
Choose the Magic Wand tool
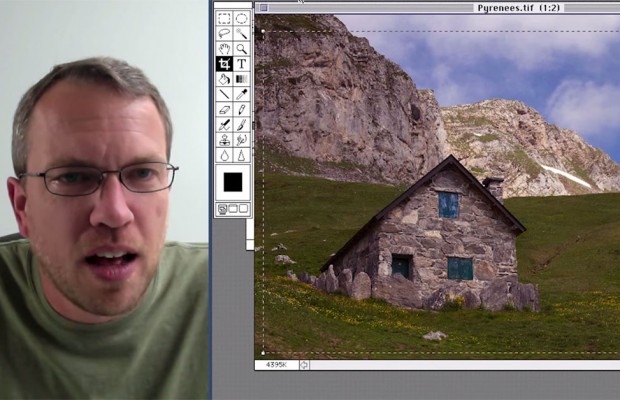click(241, 33)
